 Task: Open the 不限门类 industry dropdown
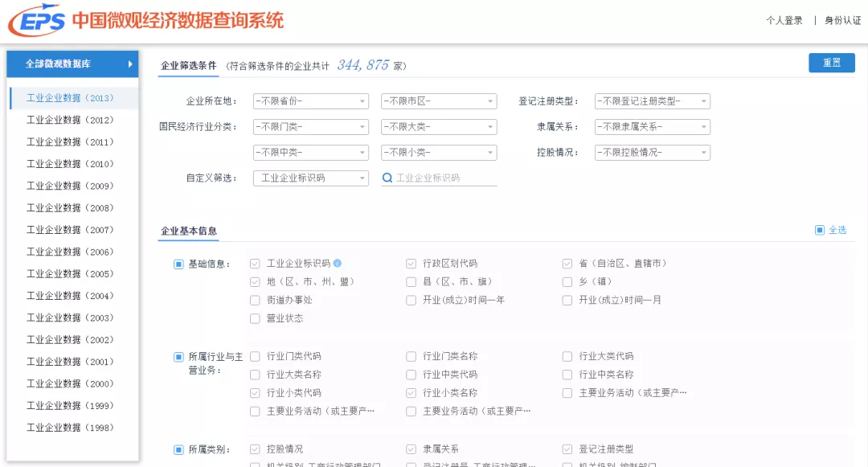[x=310, y=127]
